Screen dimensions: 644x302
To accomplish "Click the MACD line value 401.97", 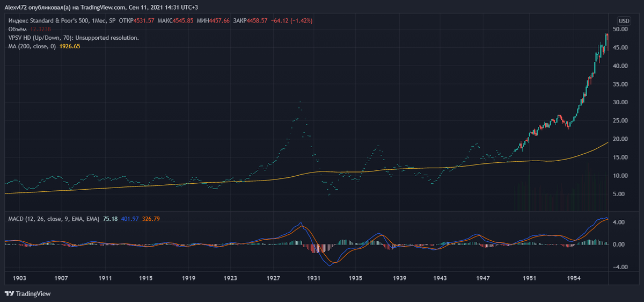I will coord(129,219).
